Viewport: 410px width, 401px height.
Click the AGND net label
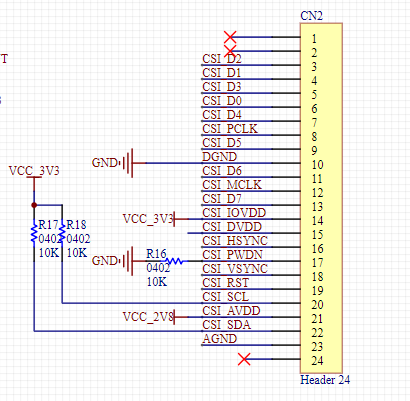[x=220, y=339]
